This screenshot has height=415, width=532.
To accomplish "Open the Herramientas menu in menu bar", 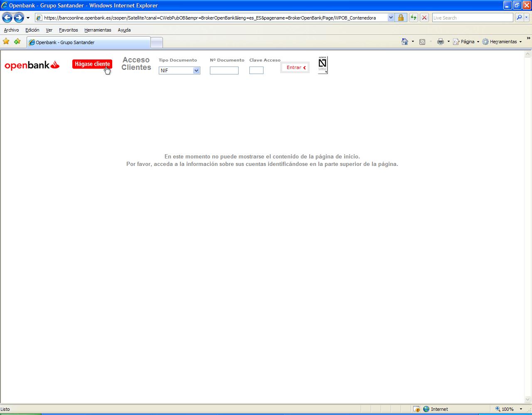I will click(x=98, y=30).
